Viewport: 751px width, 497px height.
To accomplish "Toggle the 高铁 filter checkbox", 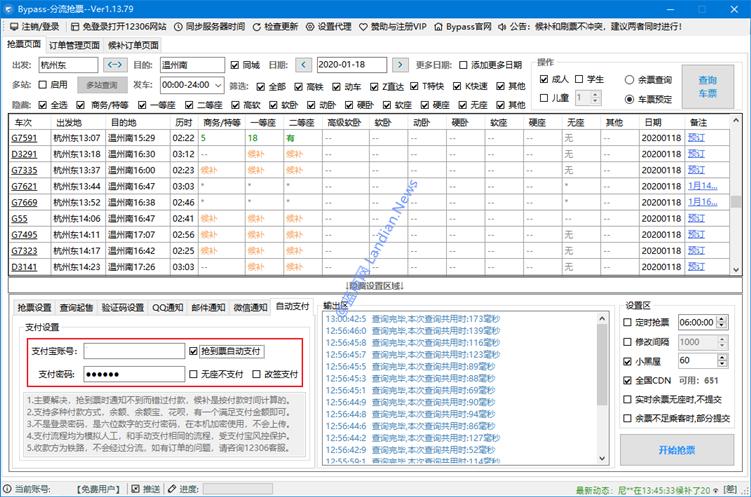I will click(x=298, y=87).
